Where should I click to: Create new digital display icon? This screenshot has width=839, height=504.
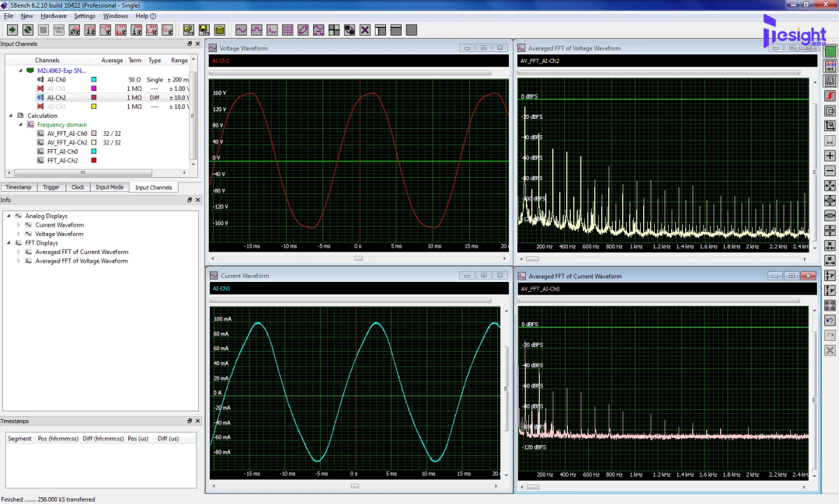coord(256,30)
